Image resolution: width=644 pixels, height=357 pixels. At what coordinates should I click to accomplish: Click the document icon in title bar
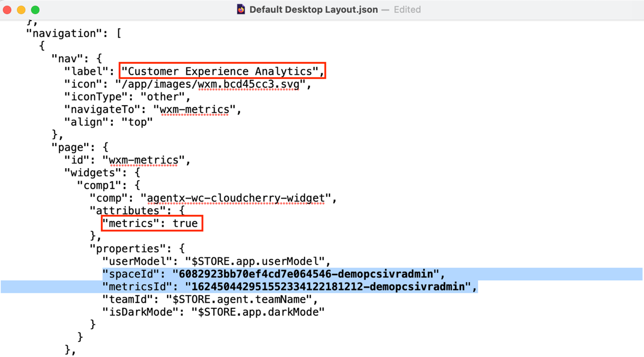241,9
